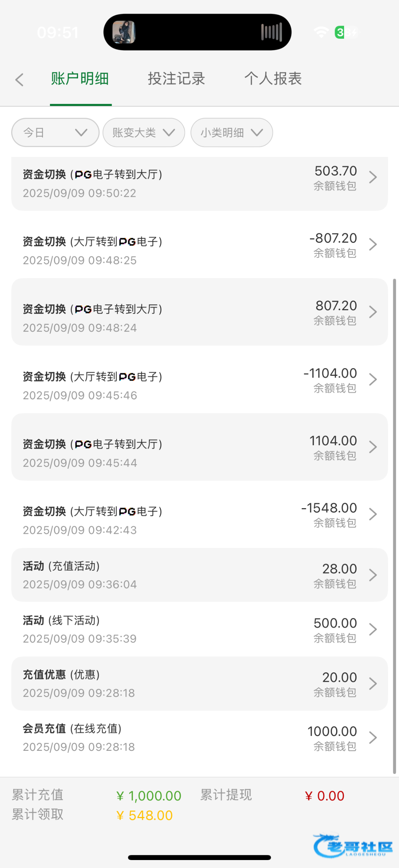Tap the 老哥社区 watermark logo
The width and height of the screenshot is (399, 868).
[353, 846]
